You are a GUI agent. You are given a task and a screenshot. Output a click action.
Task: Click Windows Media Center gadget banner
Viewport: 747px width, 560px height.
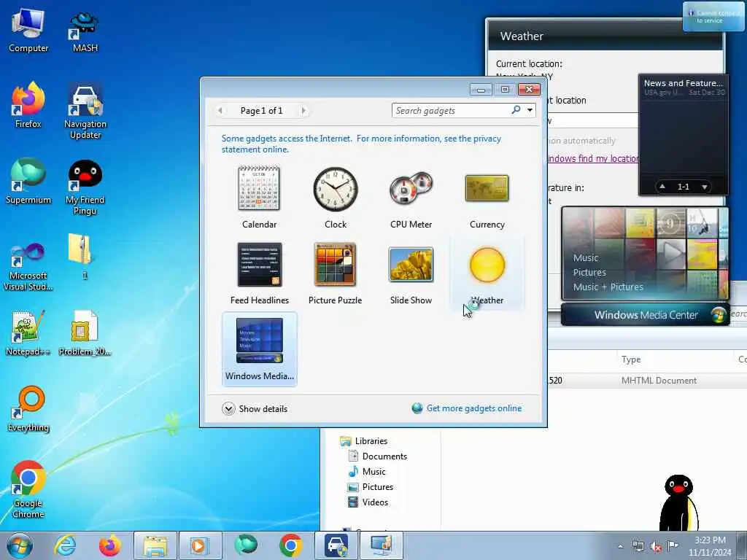645,315
